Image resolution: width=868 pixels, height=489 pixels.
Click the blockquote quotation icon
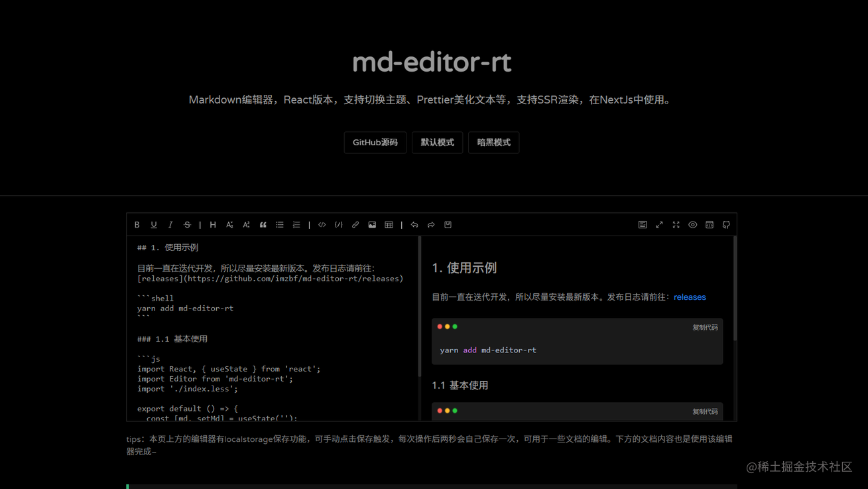coord(263,225)
